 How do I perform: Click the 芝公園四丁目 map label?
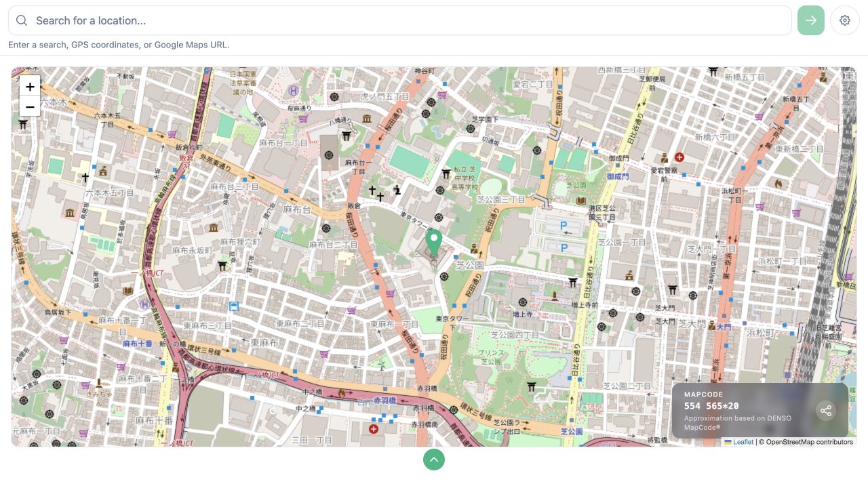coord(515,335)
